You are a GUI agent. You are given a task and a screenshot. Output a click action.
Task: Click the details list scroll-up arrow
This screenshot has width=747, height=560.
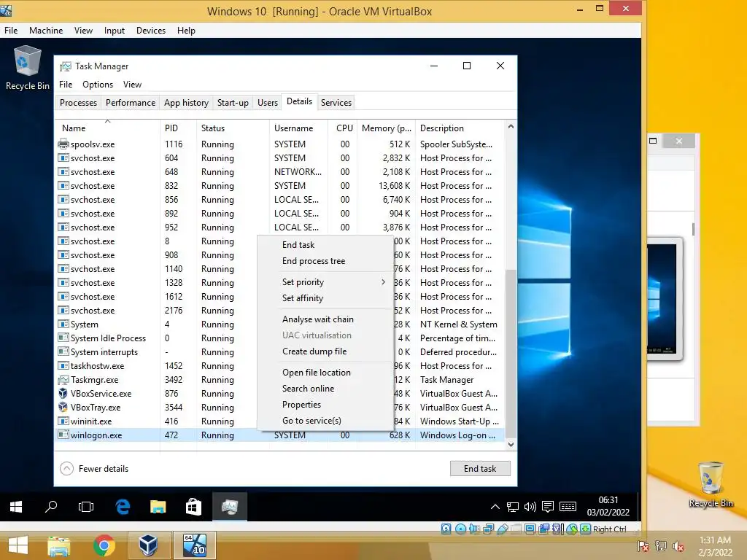[x=511, y=127]
